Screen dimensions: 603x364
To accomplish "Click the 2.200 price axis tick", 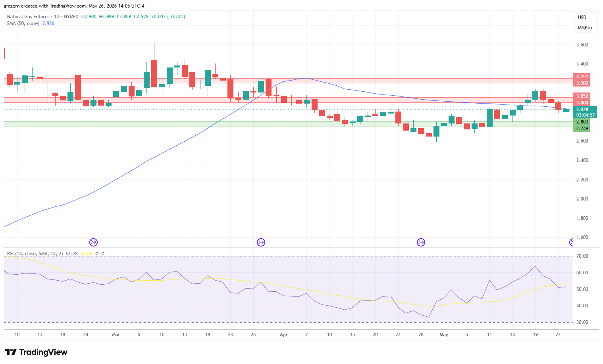I will pyautogui.click(x=582, y=180).
